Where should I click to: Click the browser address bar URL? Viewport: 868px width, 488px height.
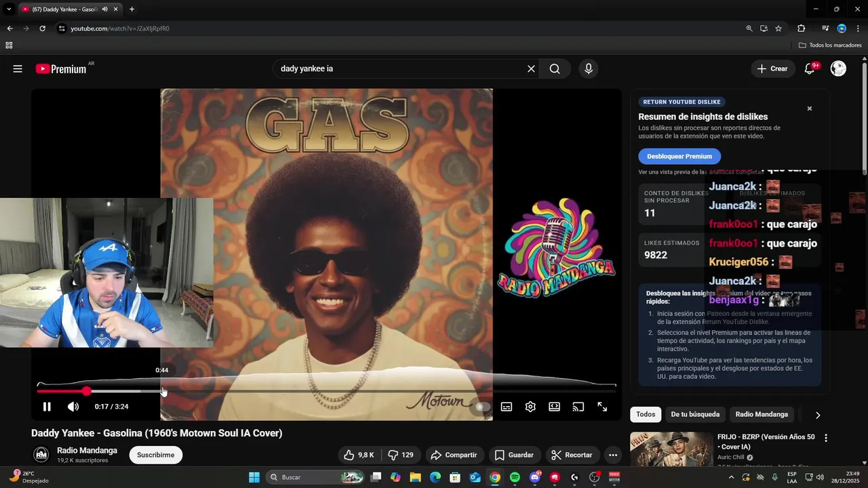[x=120, y=28]
